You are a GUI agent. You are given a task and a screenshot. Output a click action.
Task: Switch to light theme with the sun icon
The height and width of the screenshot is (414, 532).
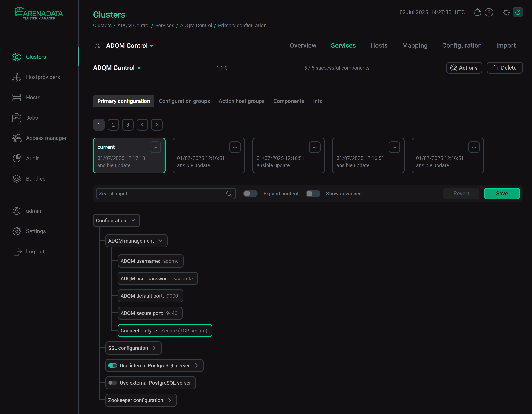click(x=506, y=12)
